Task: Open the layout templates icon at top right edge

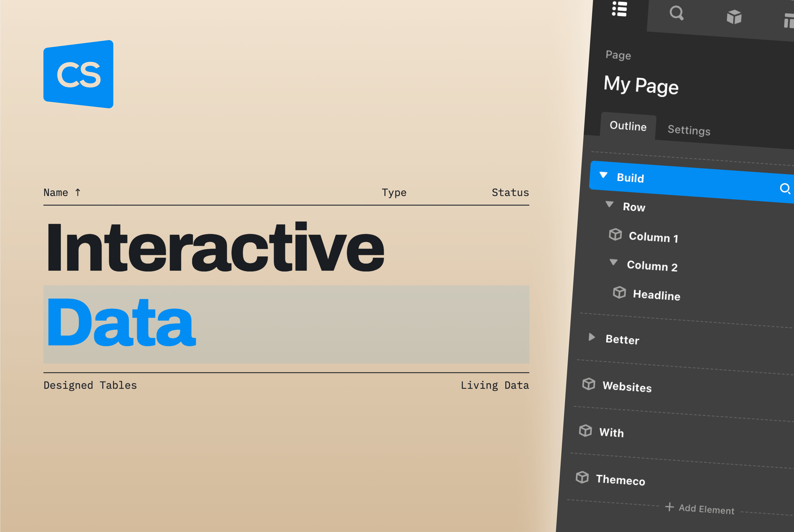Action: click(x=789, y=21)
